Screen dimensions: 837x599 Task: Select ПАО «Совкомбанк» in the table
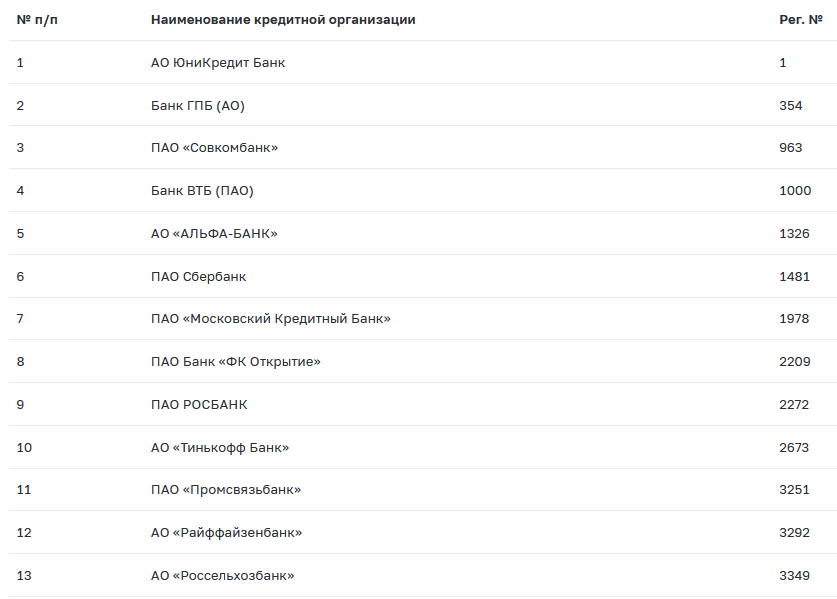pyautogui.click(x=214, y=148)
